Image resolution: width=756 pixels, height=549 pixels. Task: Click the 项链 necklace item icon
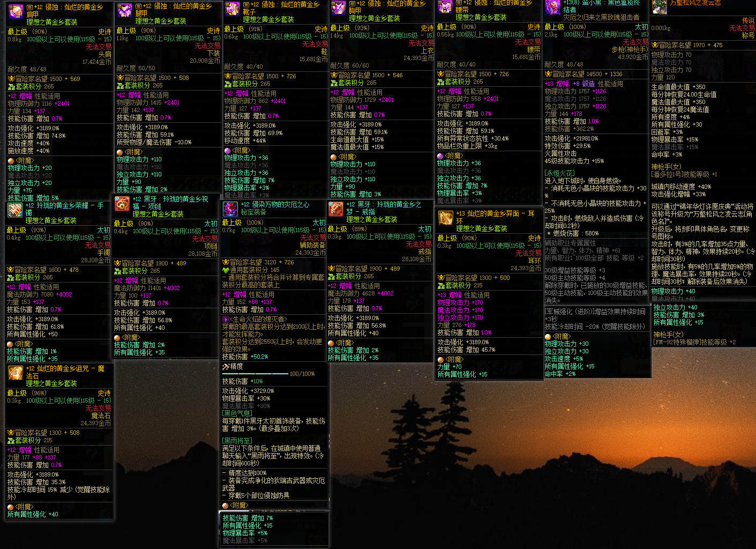click(122, 203)
